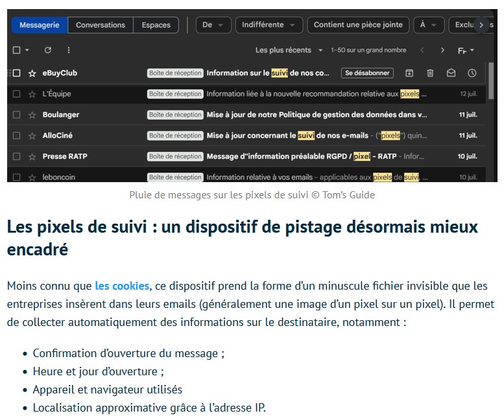Toggle the Contient une pièce jointe filter
This screenshot has height=420, width=504.
pyautogui.click(x=358, y=25)
